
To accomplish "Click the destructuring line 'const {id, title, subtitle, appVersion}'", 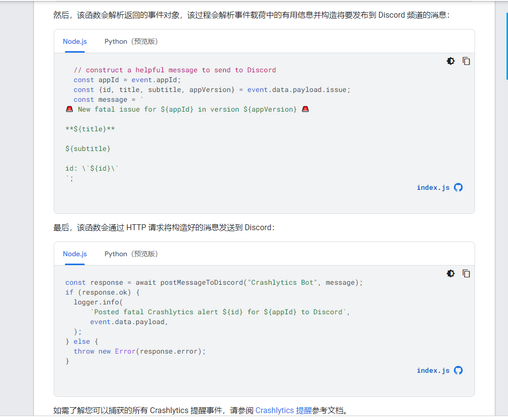I will [212, 90].
